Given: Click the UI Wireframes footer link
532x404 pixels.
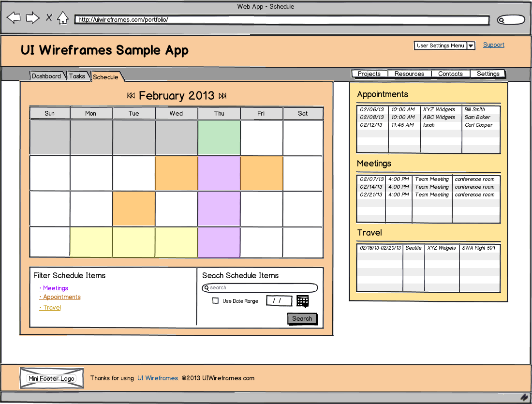Looking at the screenshot, I should click(x=157, y=378).
